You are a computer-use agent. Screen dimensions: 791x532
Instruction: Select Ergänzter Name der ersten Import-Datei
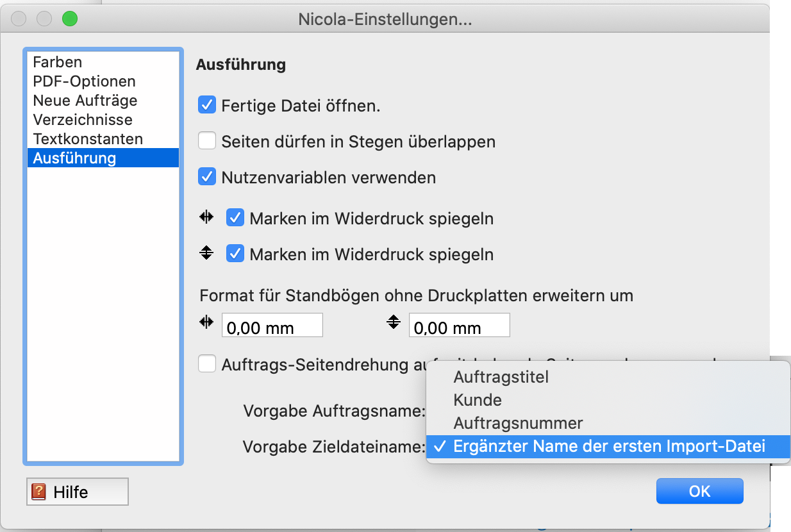(608, 447)
